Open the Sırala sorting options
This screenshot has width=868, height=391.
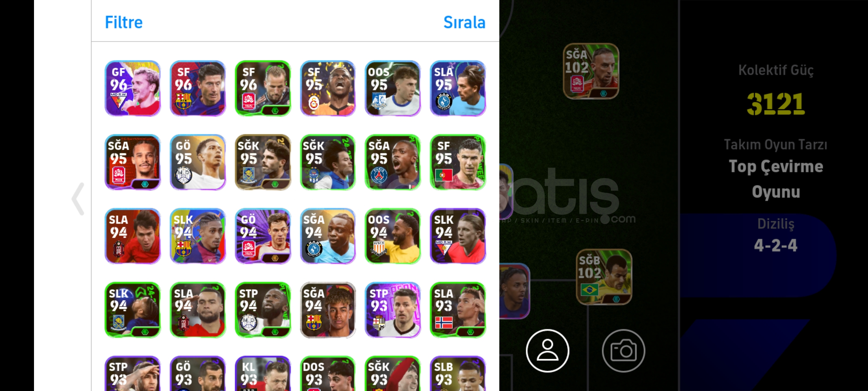[464, 22]
